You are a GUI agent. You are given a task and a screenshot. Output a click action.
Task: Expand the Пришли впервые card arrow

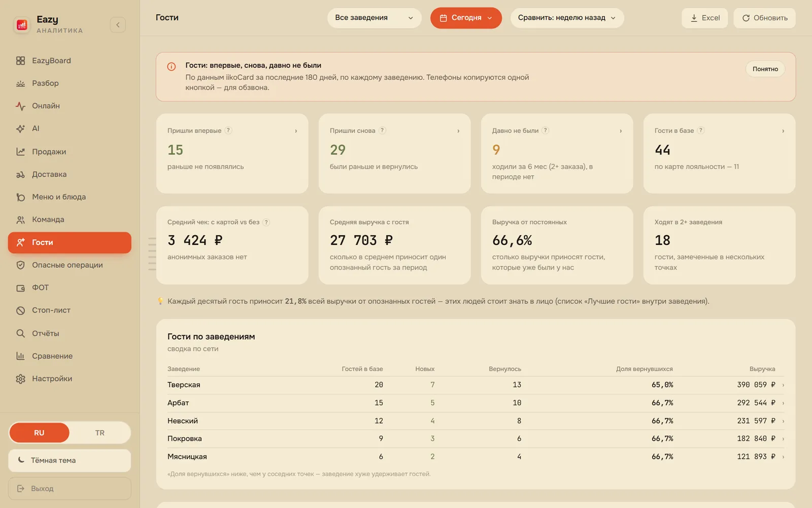(x=296, y=131)
